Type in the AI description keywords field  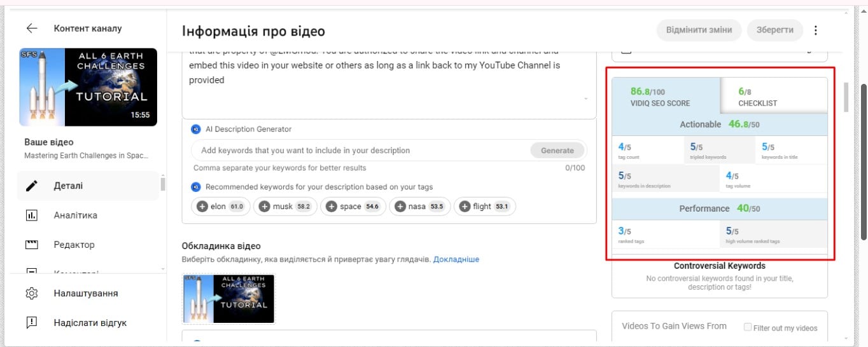pyautogui.click(x=360, y=151)
